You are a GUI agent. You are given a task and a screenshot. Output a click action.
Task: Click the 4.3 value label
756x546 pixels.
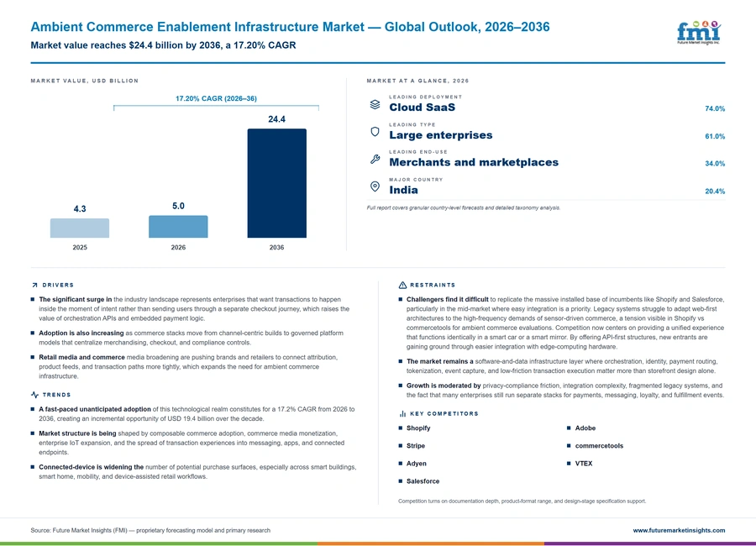[x=80, y=209]
